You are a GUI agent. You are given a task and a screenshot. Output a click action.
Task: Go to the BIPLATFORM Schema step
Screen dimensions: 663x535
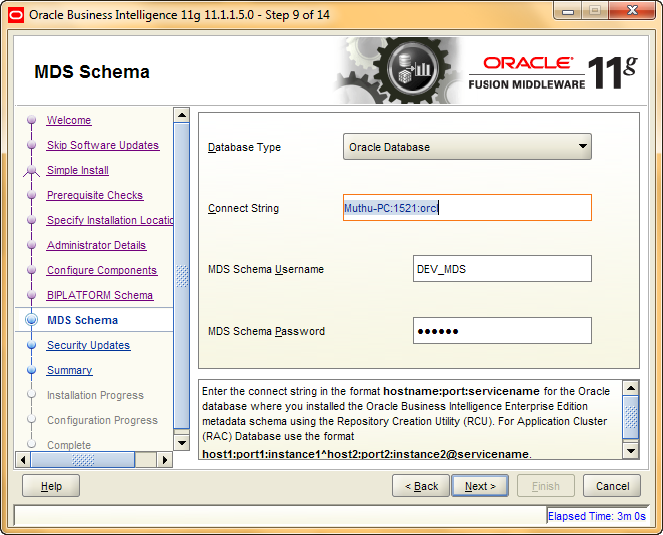tap(100, 295)
